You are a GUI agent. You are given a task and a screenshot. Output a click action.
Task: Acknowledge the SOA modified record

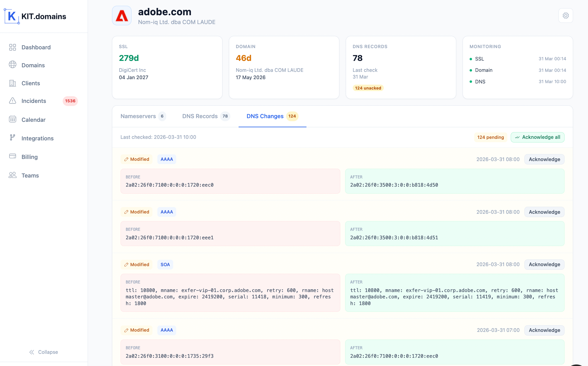point(544,264)
